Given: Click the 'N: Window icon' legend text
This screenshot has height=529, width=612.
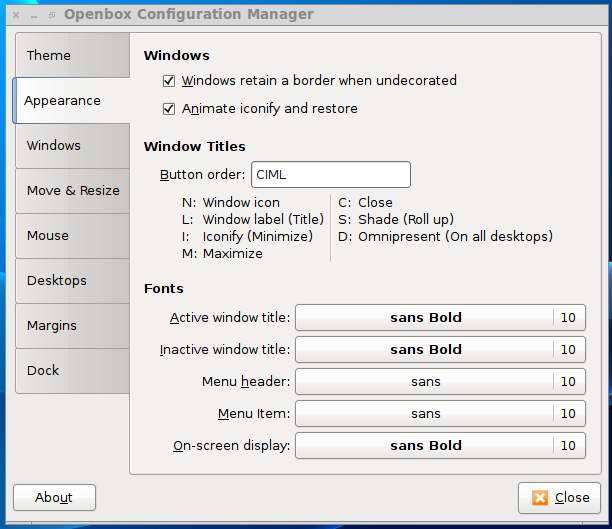Looking at the screenshot, I should click(x=231, y=203).
